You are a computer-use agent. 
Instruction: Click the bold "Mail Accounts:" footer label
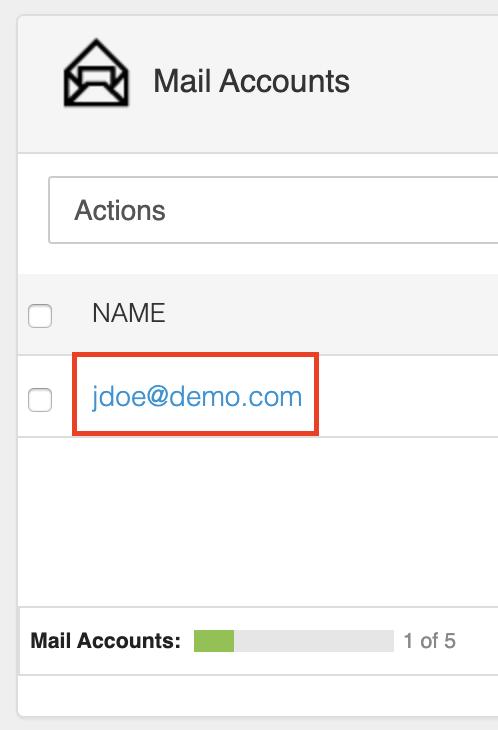[105, 641]
